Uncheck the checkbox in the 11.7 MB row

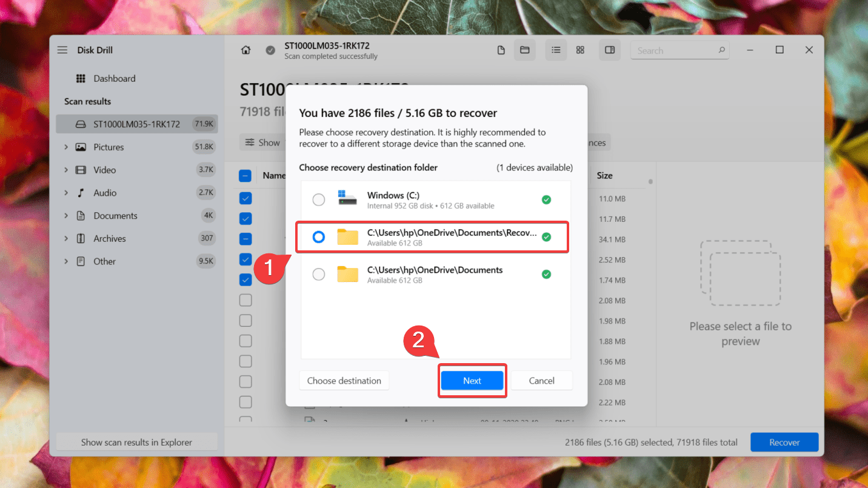(x=245, y=218)
